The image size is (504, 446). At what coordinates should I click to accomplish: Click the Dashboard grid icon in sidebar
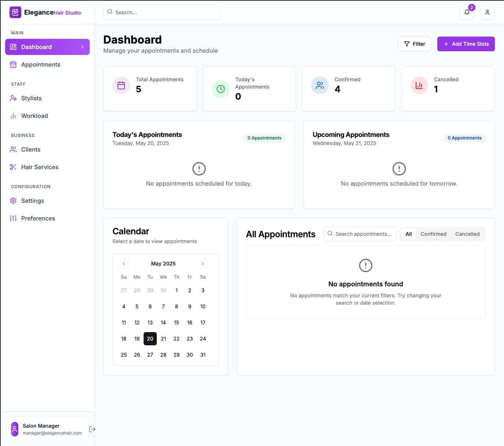[x=13, y=47]
